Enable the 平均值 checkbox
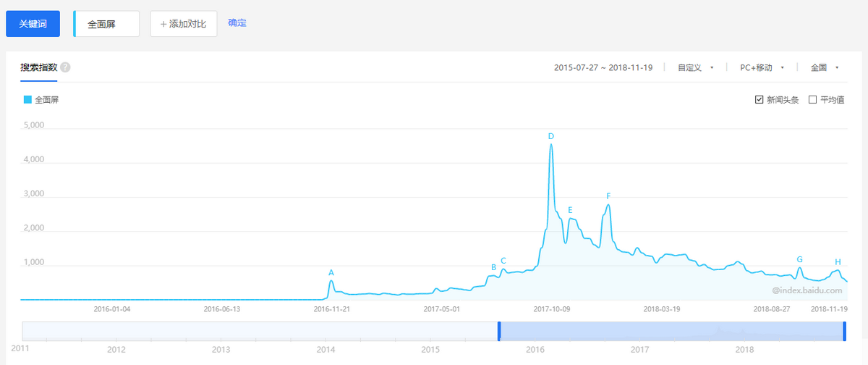Viewport: 868px width, 365px height. 812,100
